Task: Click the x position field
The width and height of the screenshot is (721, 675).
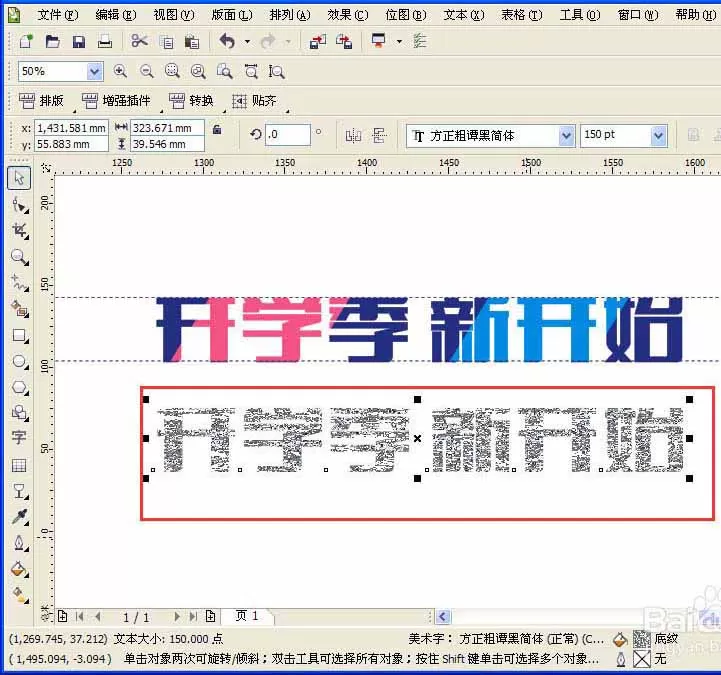Action: [71, 128]
